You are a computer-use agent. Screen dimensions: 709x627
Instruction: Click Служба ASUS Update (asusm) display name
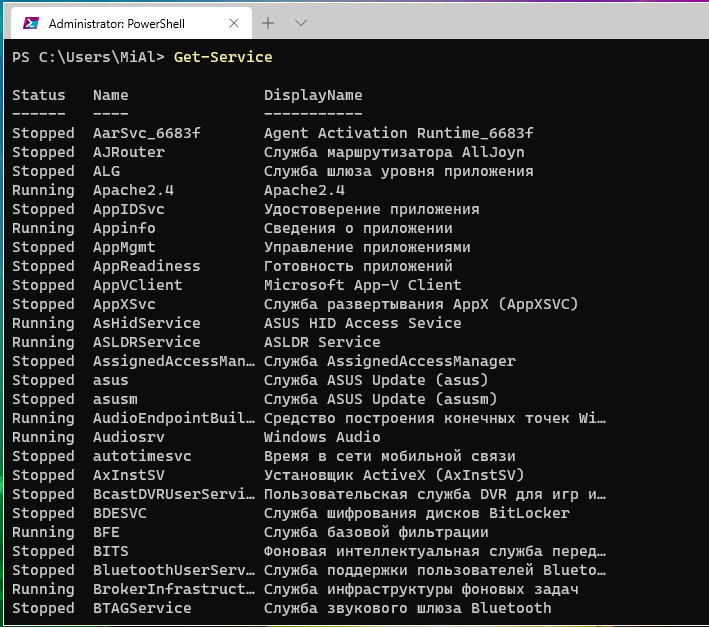click(380, 399)
